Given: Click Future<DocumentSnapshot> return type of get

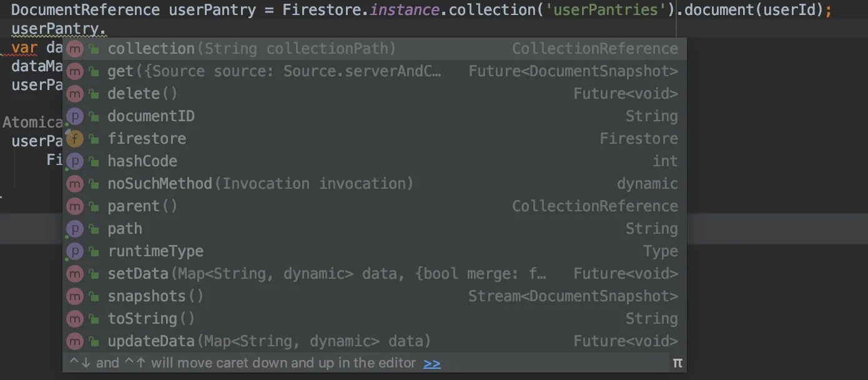Looking at the screenshot, I should [x=573, y=71].
